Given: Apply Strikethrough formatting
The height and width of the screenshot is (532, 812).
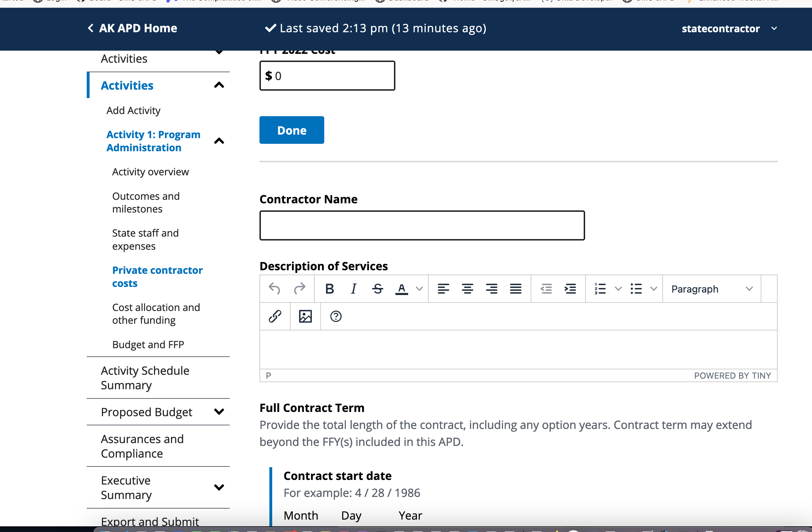Looking at the screenshot, I should (377, 289).
